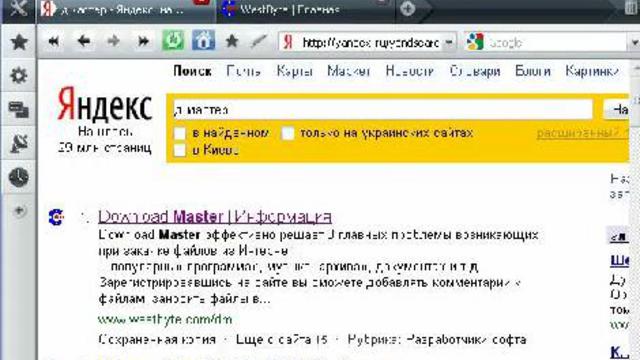Image resolution: width=640 pixels, height=360 pixels.
Task: Click the WestByte favicon beside first result
Action: [x=56, y=217]
